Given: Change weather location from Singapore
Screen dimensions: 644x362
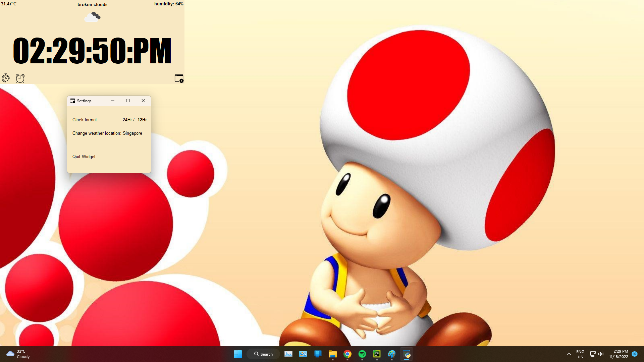Looking at the screenshot, I should (x=132, y=133).
